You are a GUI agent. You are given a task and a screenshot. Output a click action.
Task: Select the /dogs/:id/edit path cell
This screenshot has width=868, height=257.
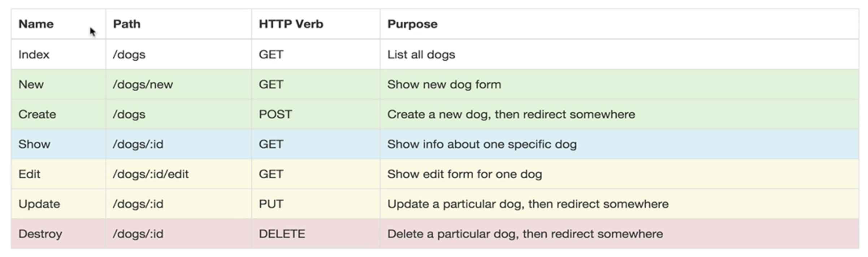click(151, 174)
